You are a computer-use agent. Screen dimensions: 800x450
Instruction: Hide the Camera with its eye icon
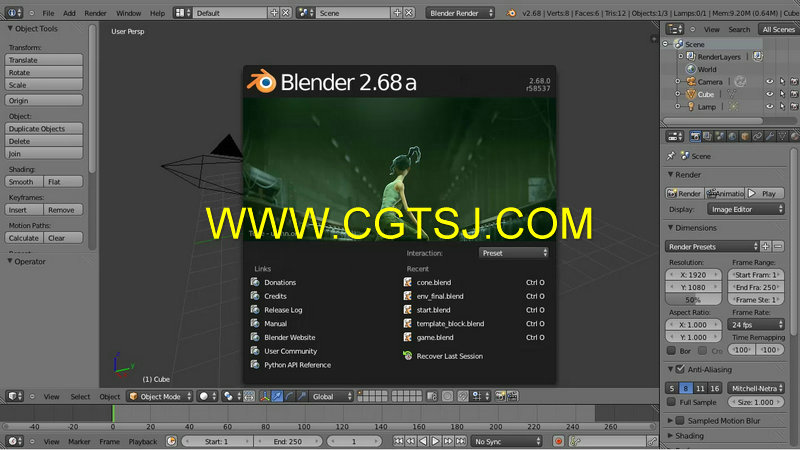click(770, 82)
